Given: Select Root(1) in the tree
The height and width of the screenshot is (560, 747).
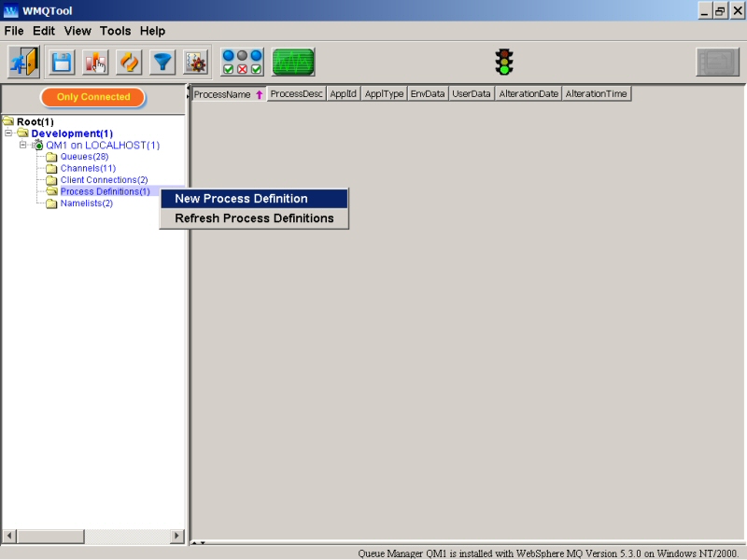Looking at the screenshot, I should pyautogui.click(x=35, y=122).
